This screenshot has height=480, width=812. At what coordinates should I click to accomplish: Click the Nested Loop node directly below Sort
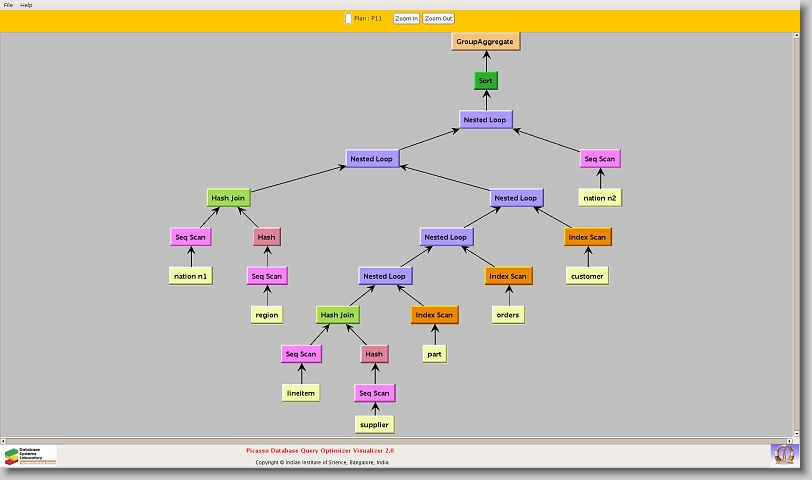[486, 120]
